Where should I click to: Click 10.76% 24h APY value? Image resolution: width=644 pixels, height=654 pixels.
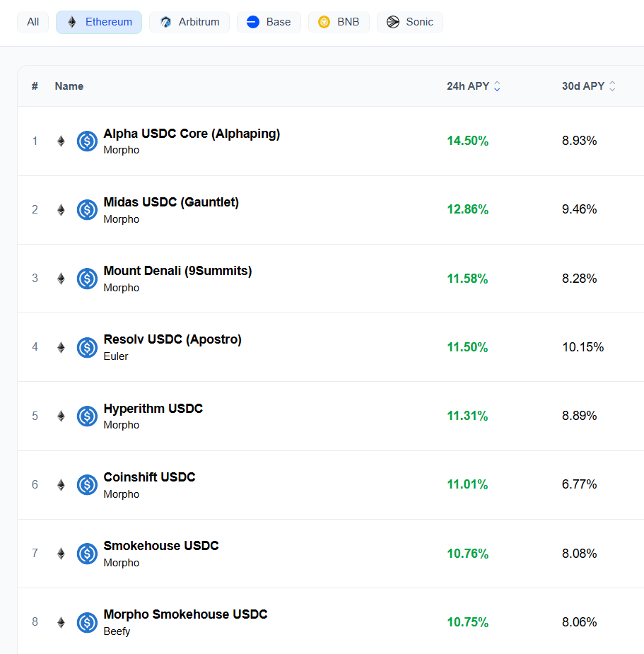tap(467, 554)
